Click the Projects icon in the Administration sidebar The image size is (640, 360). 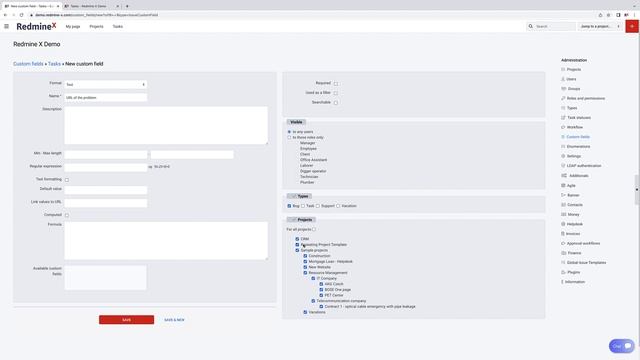[x=563, y=69]
